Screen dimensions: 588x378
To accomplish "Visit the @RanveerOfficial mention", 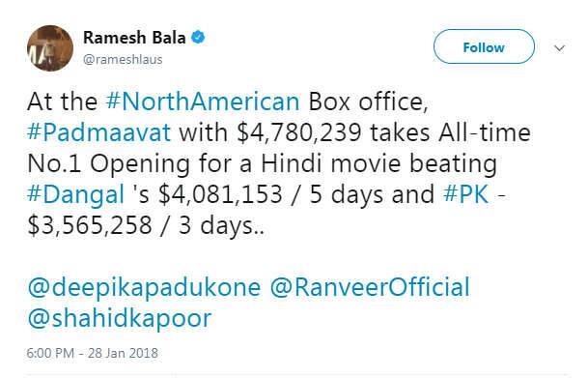I will (x=370, y=287).
